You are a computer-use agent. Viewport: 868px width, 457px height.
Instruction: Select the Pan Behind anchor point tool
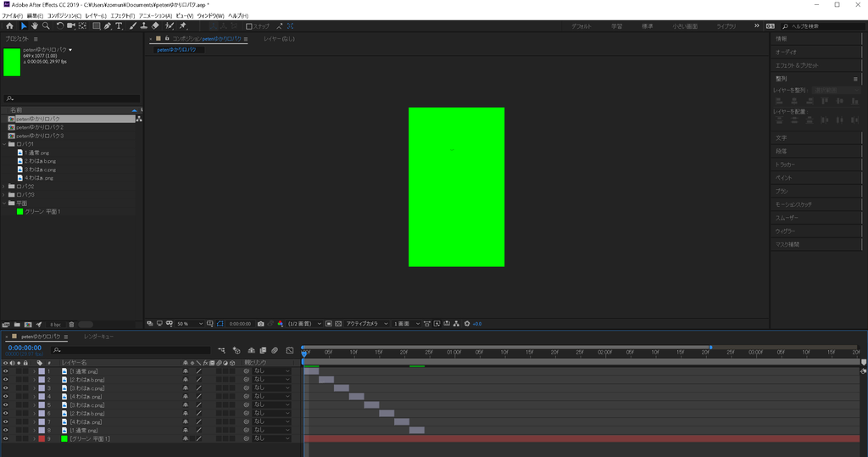[x=82, y=26]
